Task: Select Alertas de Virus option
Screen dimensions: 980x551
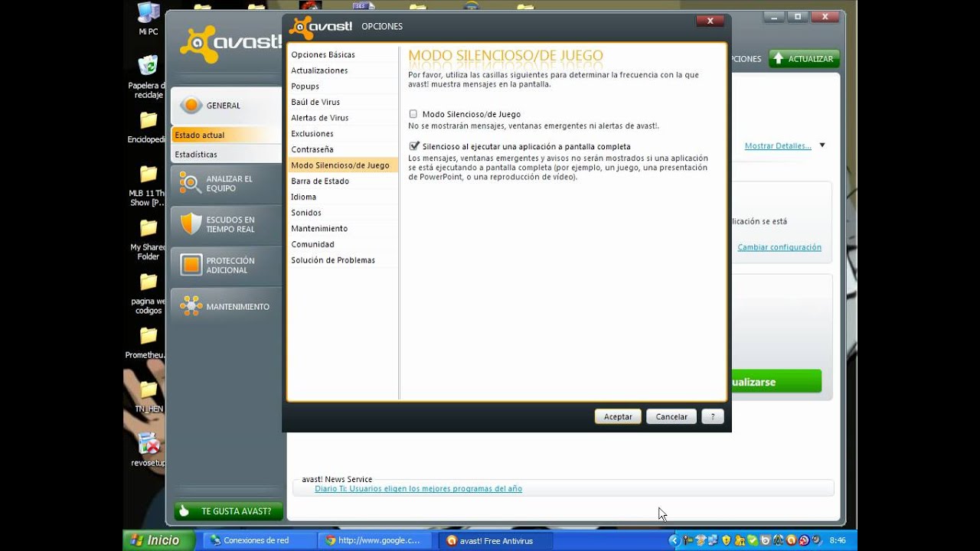Action: click(343, 118)
